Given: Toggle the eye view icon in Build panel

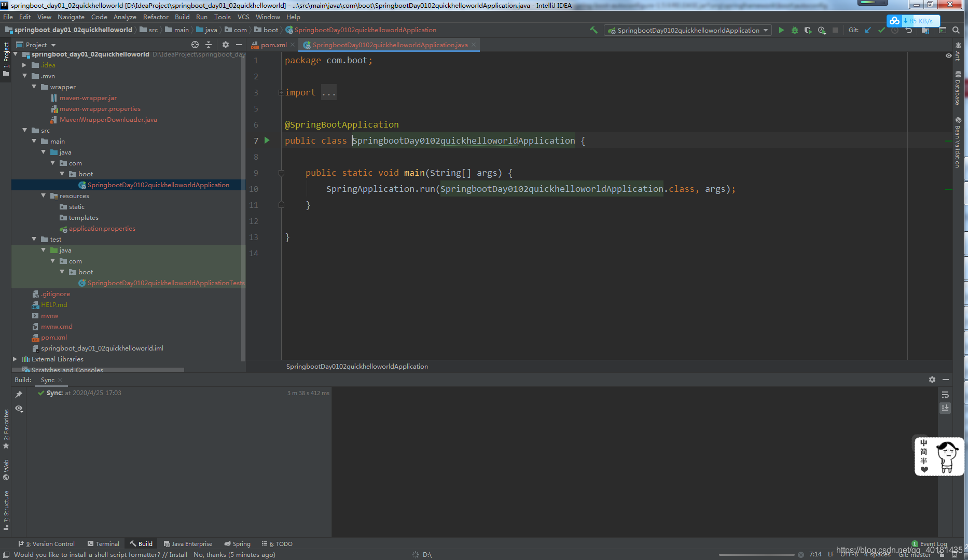Looking at the screenshot, I should pyautogui.click(x=19, y=409).
